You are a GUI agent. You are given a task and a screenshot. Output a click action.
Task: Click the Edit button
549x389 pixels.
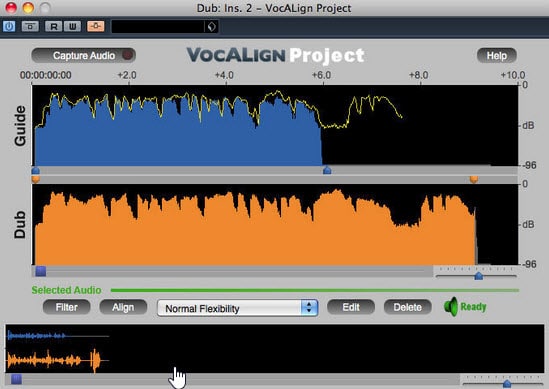pyautogui.click(x=351, y=307)
